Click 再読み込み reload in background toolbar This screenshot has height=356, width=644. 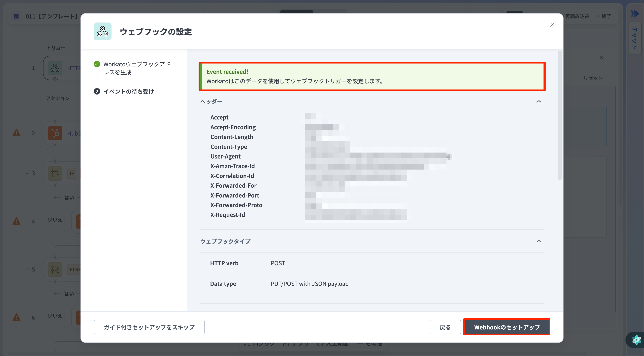click(577, 16)
